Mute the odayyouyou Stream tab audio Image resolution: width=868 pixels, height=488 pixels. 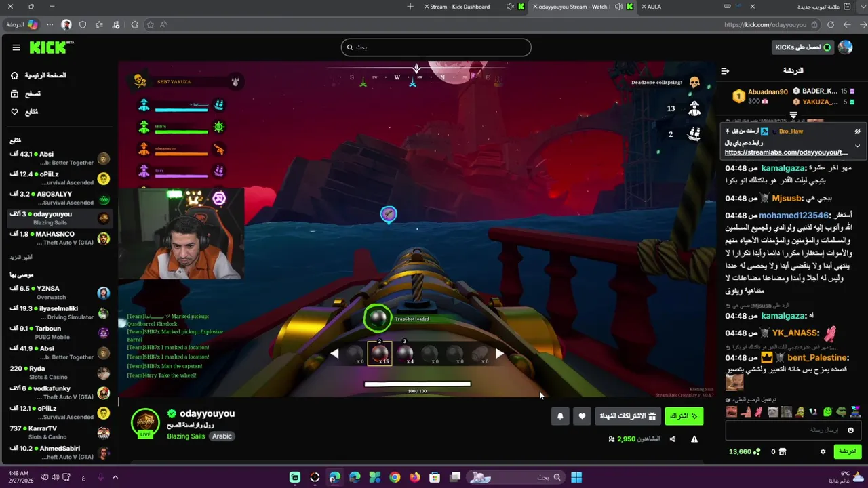point(618,7)
